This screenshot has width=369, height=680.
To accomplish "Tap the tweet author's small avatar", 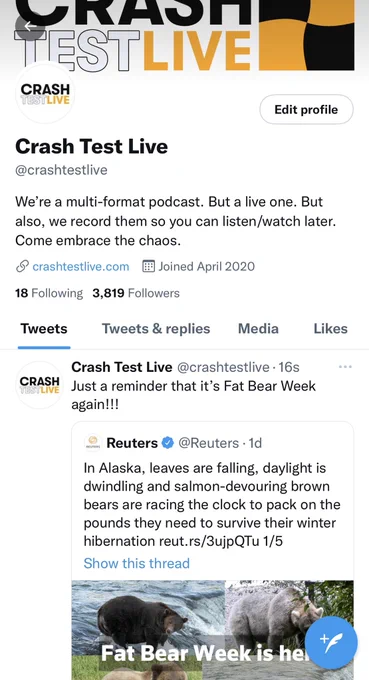I will pyautogui.click(x=39, y=385).
